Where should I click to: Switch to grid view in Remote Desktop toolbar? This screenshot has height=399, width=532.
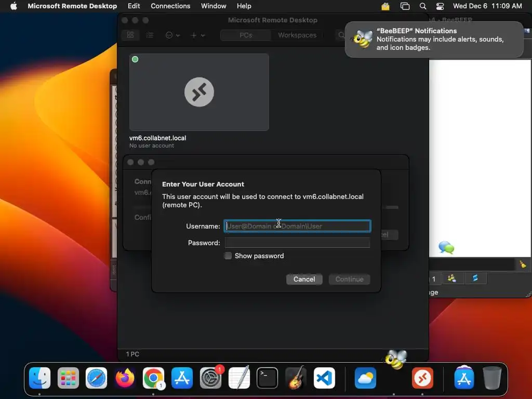click(x=130, y=35)
